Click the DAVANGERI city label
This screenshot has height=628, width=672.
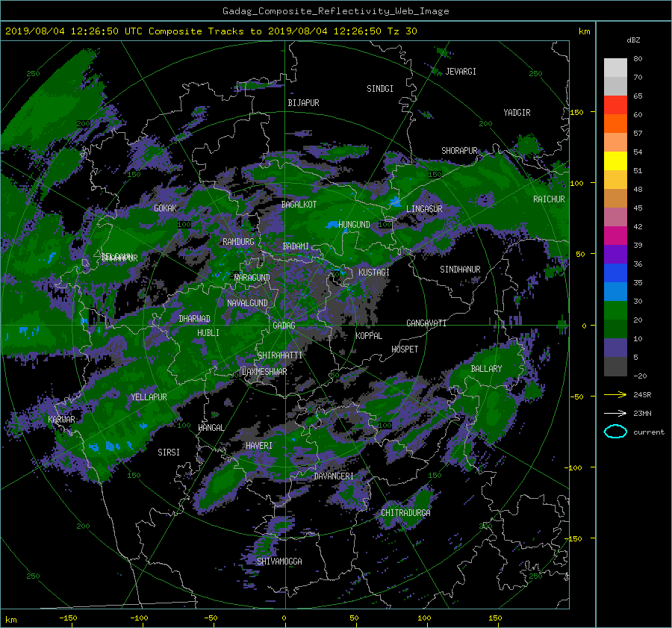point(334,476)
